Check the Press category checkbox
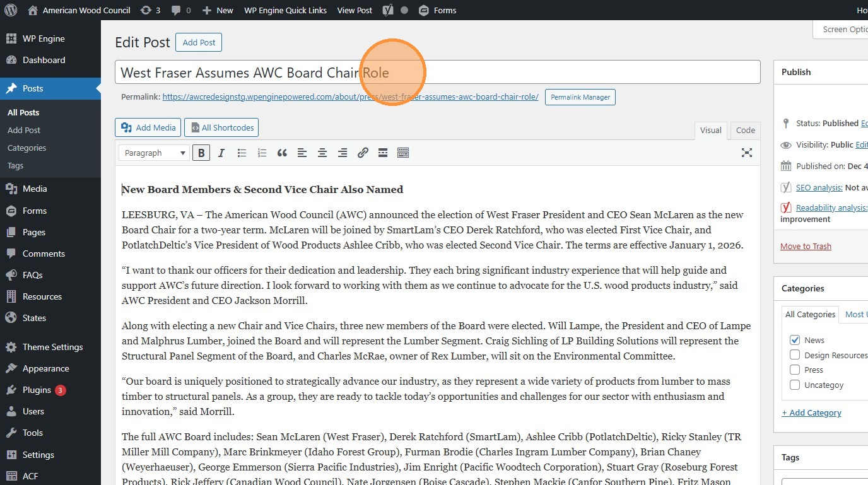This screenshot has width=868, height=485. click(x=795, y=370)
